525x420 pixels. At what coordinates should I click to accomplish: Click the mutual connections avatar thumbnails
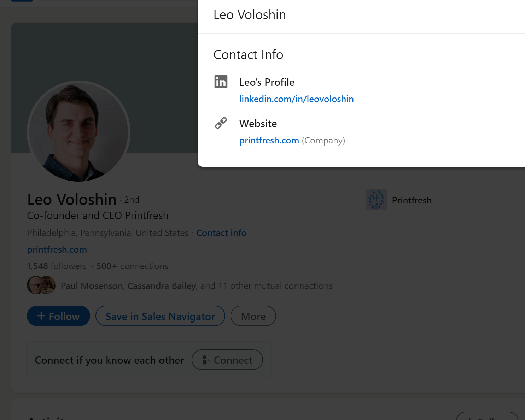pos(41,285)
